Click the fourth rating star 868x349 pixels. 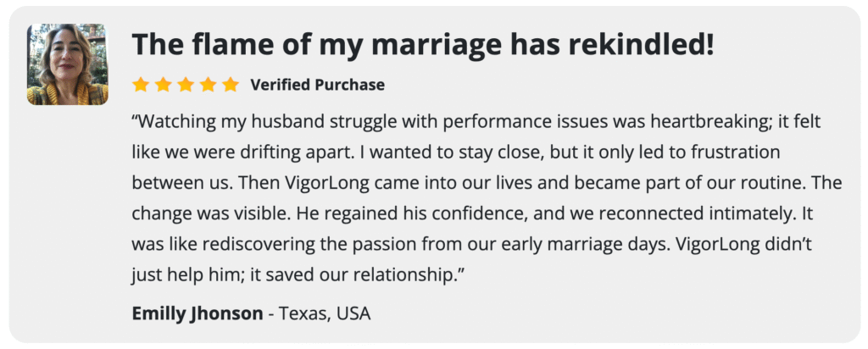pos(208,85)
